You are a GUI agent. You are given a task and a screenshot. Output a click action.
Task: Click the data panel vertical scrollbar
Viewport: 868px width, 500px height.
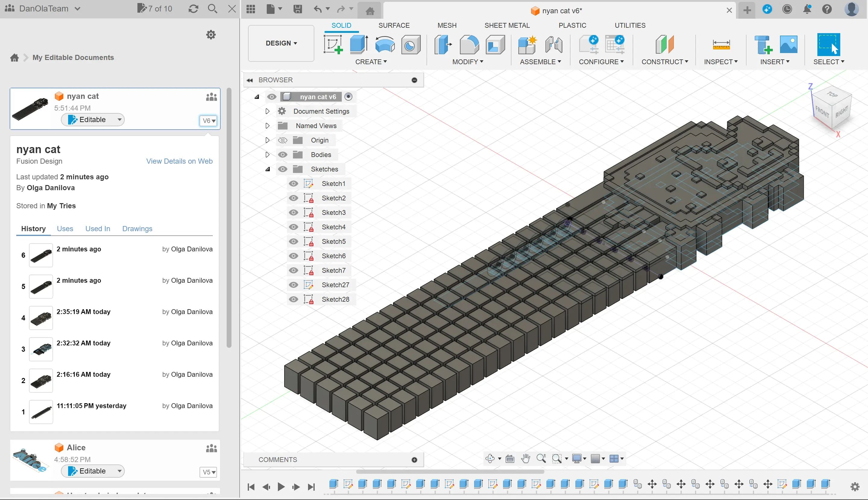pos(229,218)
